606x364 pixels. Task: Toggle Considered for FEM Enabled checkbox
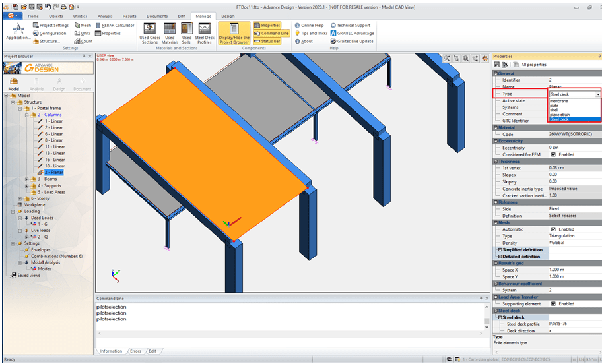coord(553,154)
